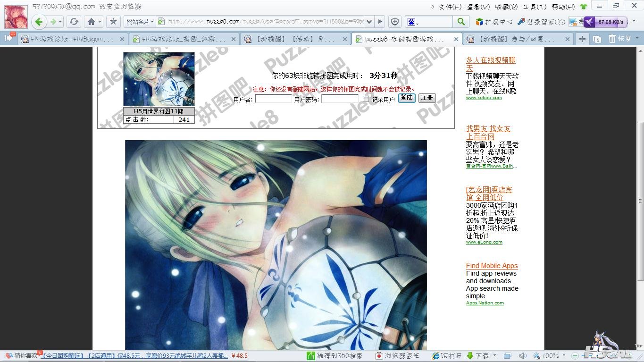Viewport: 644px width, 362px height.
Task: Click in the 用户密码 password field
Action: pos(340,99)
